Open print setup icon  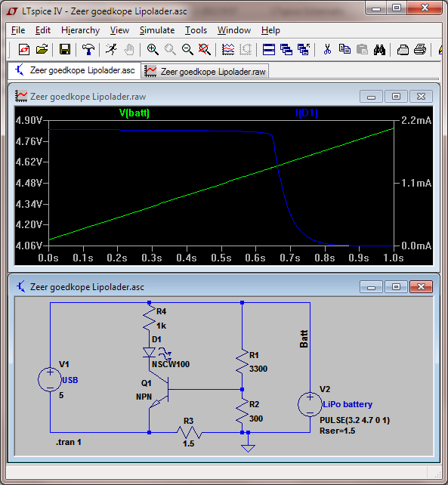[403, 50]
